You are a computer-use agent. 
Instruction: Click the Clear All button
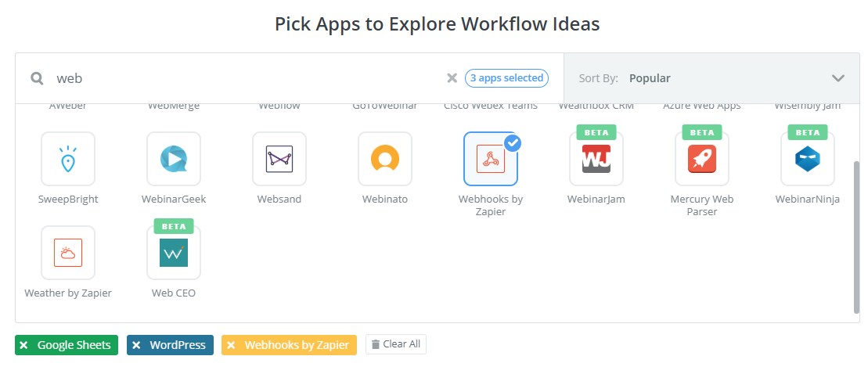pyautogui.click(x=396, y=344)
